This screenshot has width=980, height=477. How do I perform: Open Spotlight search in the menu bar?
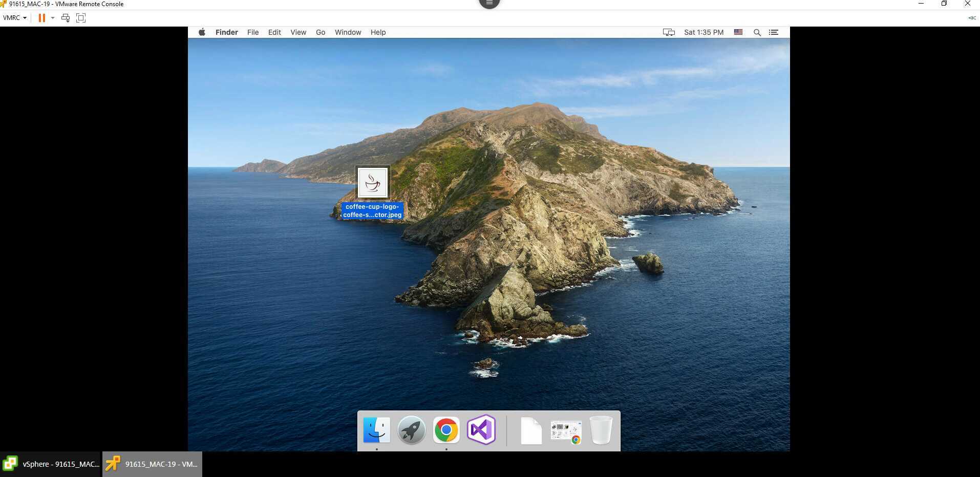tap(757, 32)
